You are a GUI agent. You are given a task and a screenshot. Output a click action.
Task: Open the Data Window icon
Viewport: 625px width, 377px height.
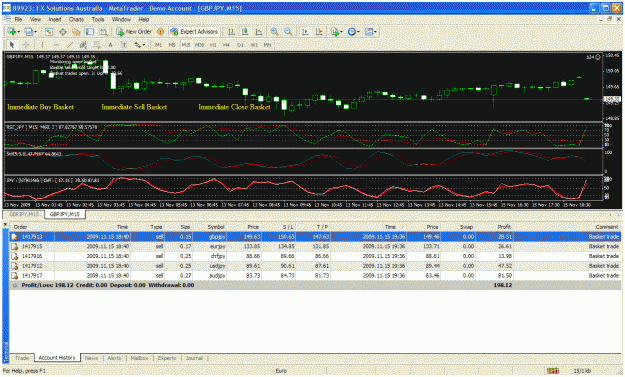63,31
